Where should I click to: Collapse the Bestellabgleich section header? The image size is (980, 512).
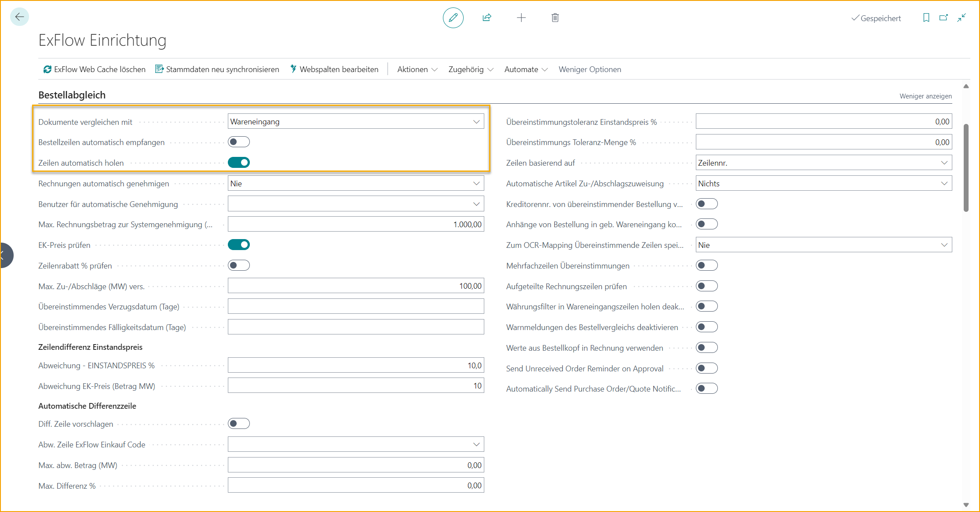pos(72,95)
